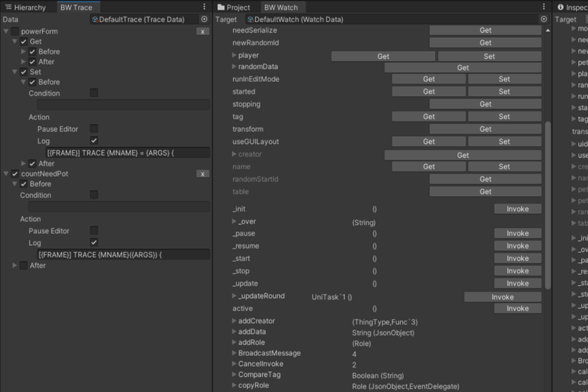588x392 pixels.
Task: Open object picker for DefaultTrace data field
Action: (x=204, y=19)
